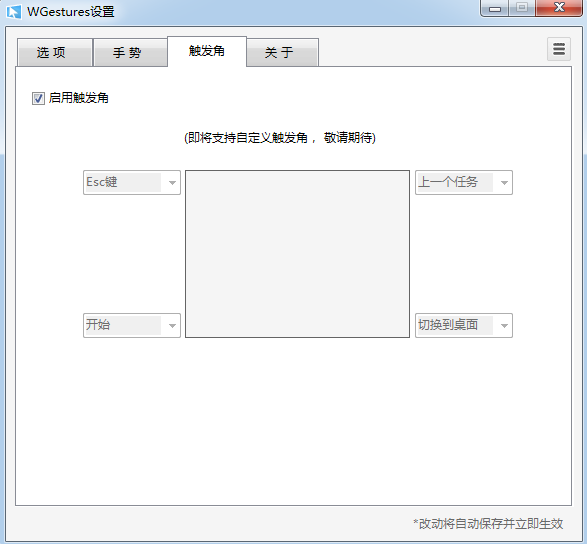
Task: Open the Esc键 dropdown
Action: coord(132,182)
